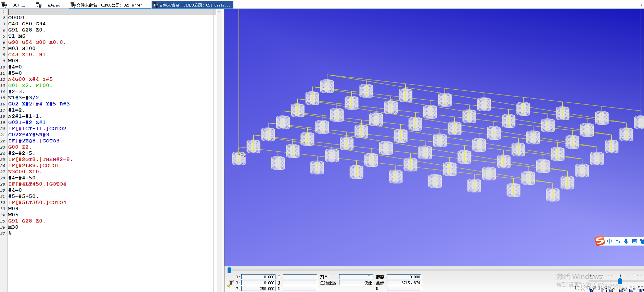This screenshot has width=644, height=292.
Task: Click the R value field
Action: 404,289
